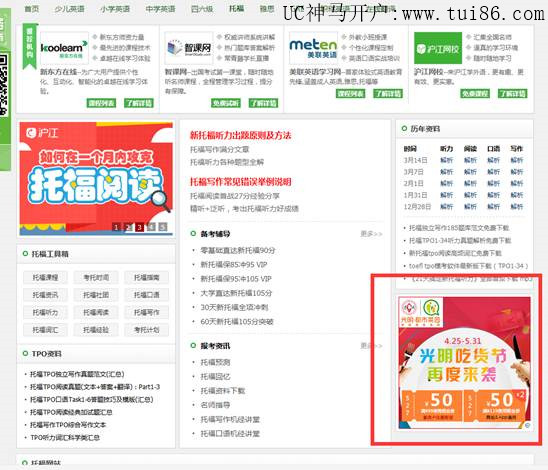Select banner slide indicator 1

(116, 227)
